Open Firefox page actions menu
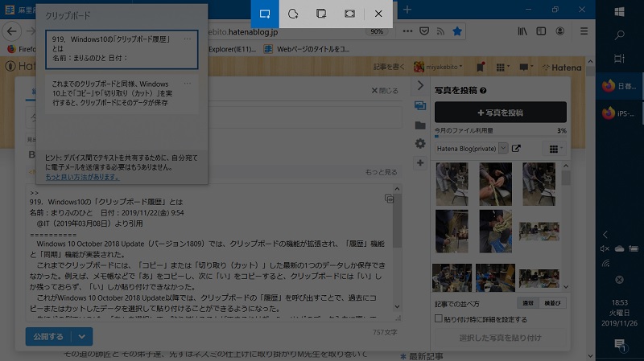This screenshot has width=644, height=361. (x=407, y=31)
